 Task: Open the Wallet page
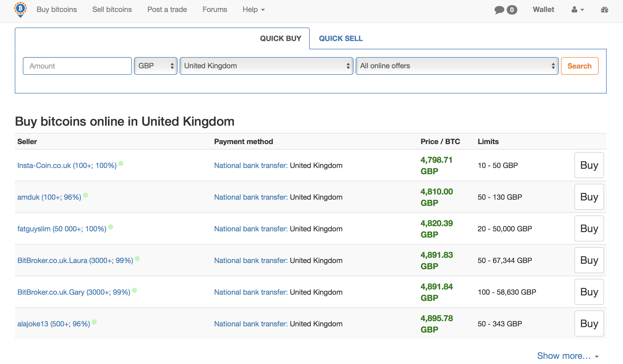click(x=543, y=9)
